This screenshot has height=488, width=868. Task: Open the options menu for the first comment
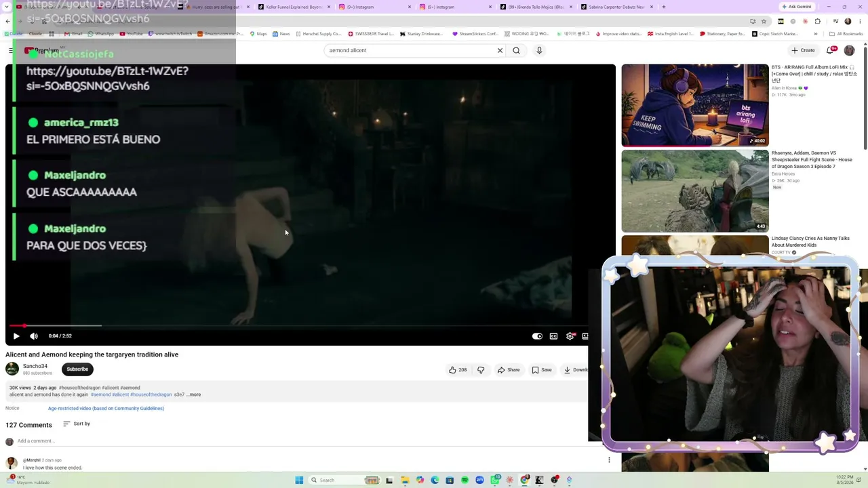(x=609, y=460)
